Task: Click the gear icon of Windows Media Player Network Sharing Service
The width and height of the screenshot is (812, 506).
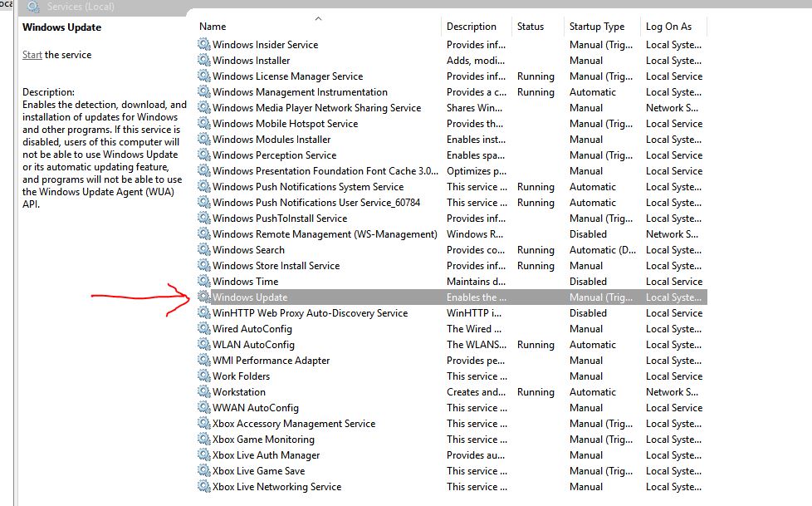Action: point(204,107)
